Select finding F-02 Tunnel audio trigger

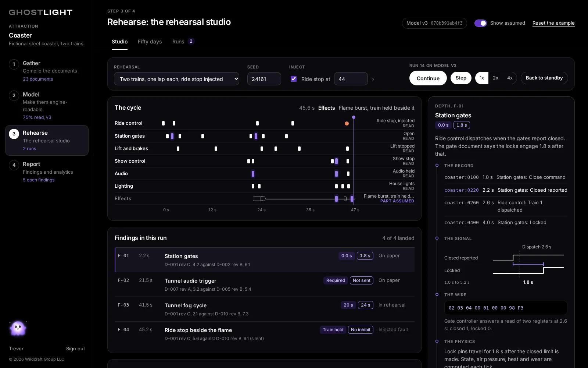click(265, 284)
